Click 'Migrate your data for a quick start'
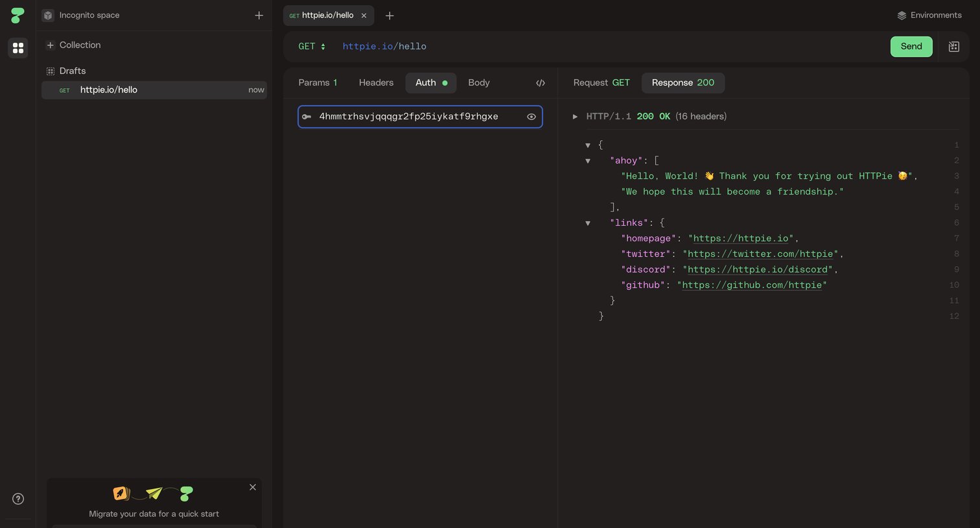 (x=154, y=514)
